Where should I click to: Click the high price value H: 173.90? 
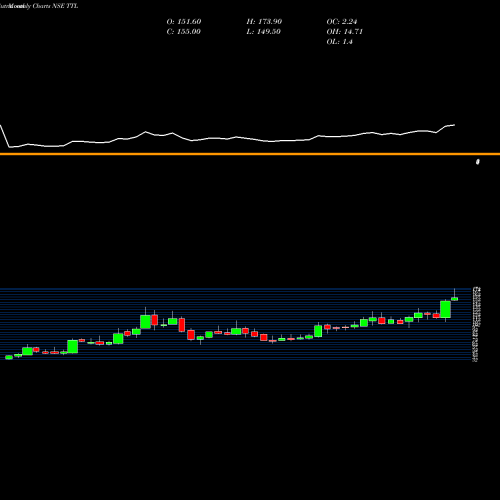click(x=264, y=22)
